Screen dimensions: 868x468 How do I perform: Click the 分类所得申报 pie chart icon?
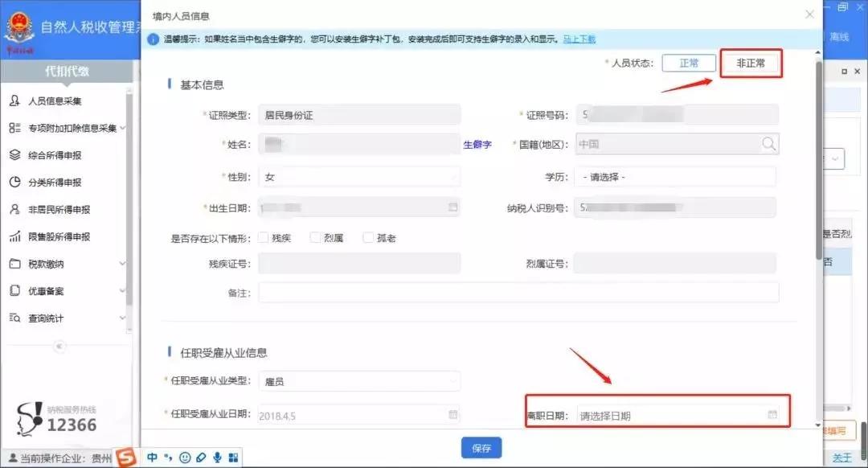pyautogui.click(x=15, y=183)
